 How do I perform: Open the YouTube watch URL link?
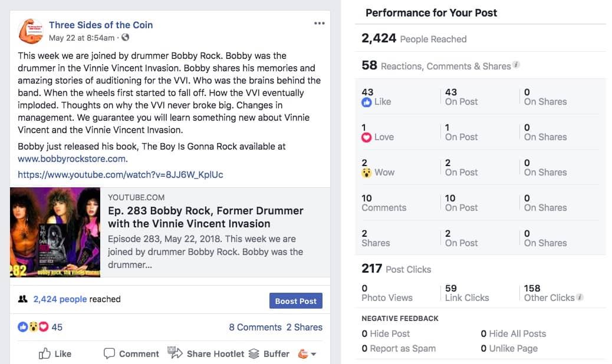point(120,174)
